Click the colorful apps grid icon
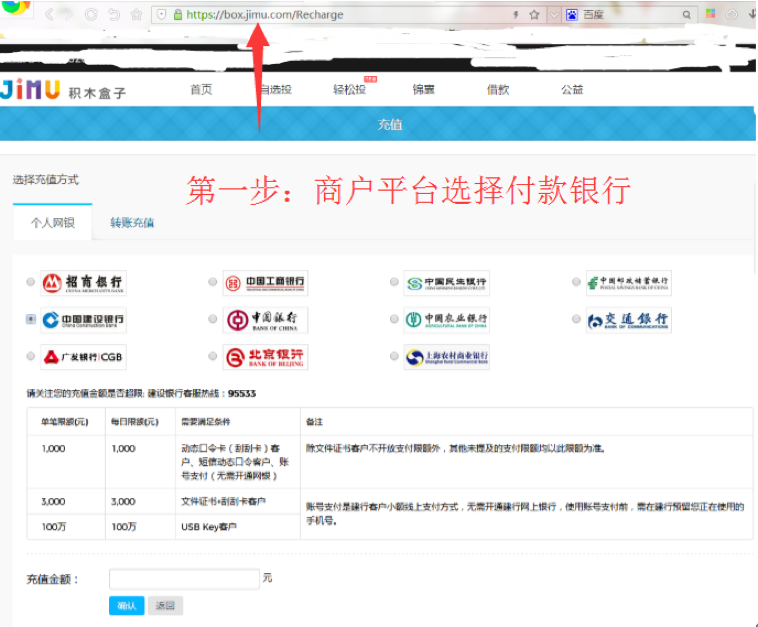758x627 pixels. point(710,14)
